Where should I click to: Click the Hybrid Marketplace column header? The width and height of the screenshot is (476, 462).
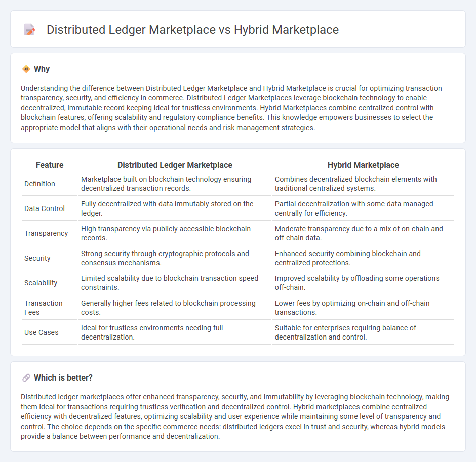(x=363, y=165)
